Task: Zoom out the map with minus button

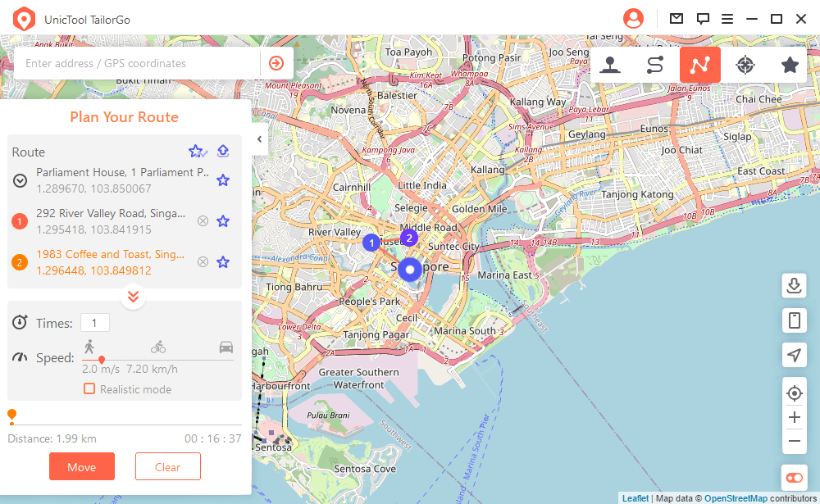Action: tap(794, 441)
